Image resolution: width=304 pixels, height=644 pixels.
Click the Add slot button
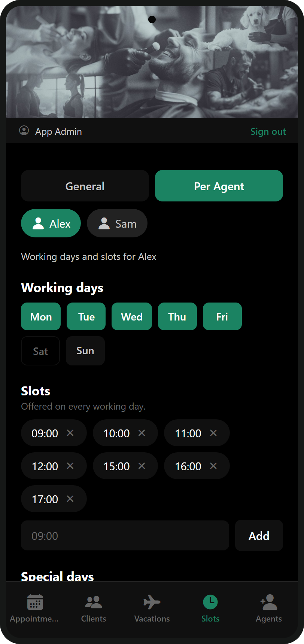pos(259,535)
